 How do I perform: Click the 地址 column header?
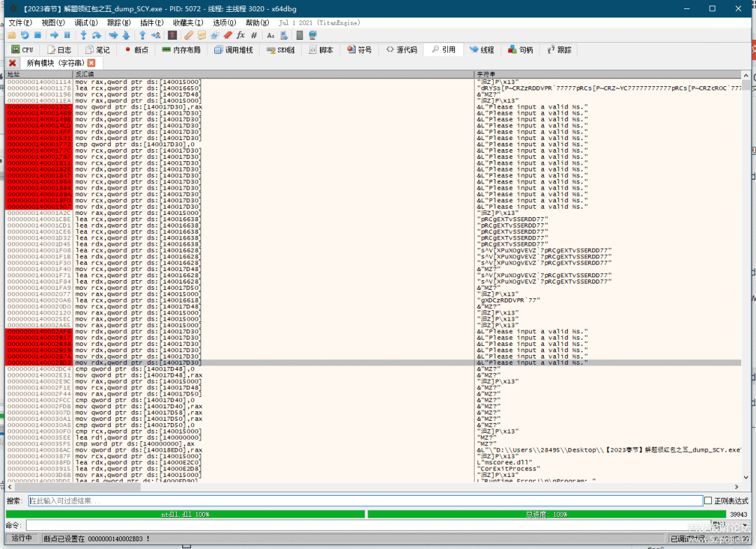pos(38,74)
